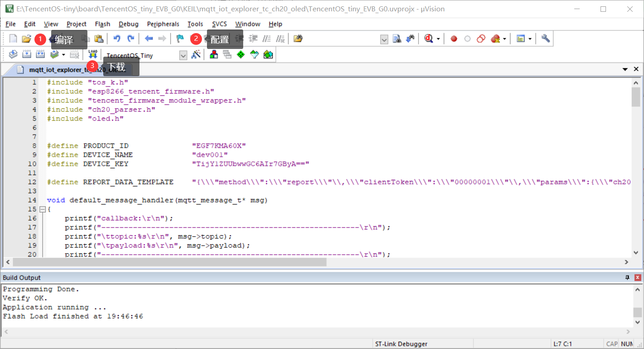Click the grayed Manage Multi-Project Workspace icon
The width and height of the screenshot is (644, 349).
click(x=227, y=55)
